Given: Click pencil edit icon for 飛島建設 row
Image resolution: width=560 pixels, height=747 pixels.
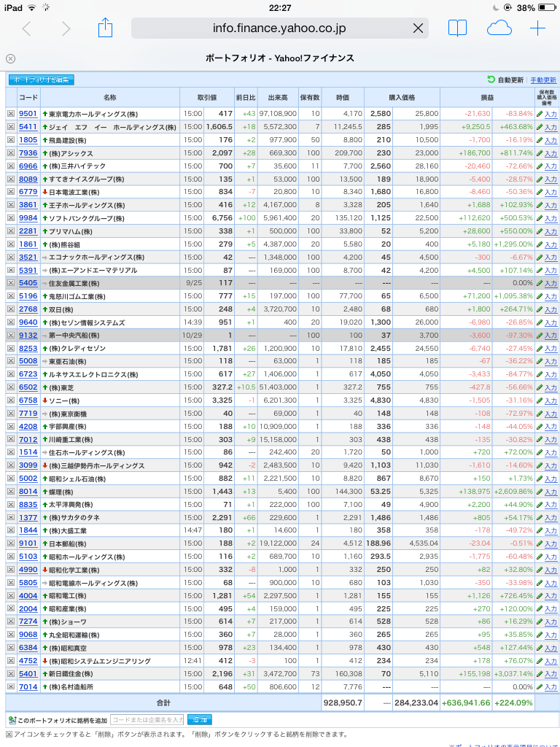Looking at the screenshot, I should pyautogui.click(x=540, y=140).
